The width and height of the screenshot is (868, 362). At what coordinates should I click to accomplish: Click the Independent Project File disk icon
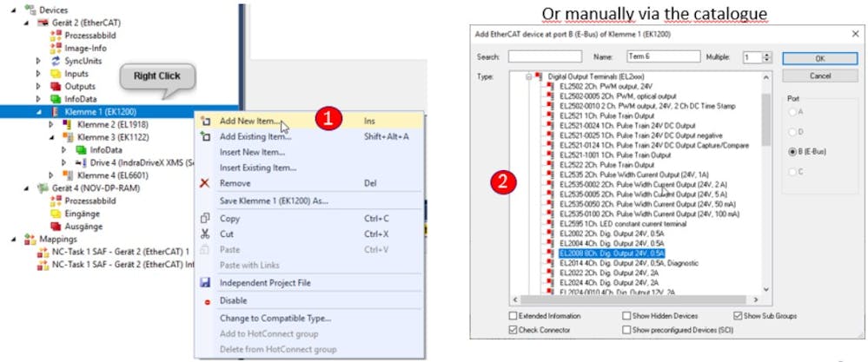point(205,282)
